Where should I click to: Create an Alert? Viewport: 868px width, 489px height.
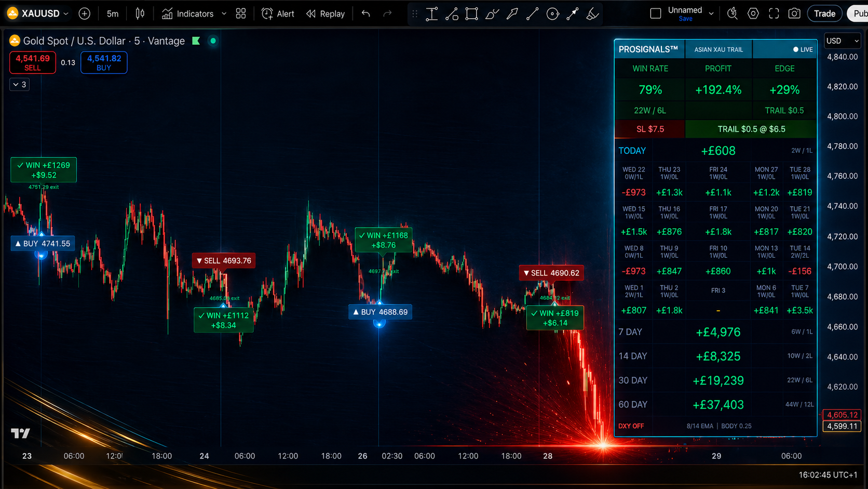[x=278, y=14]
